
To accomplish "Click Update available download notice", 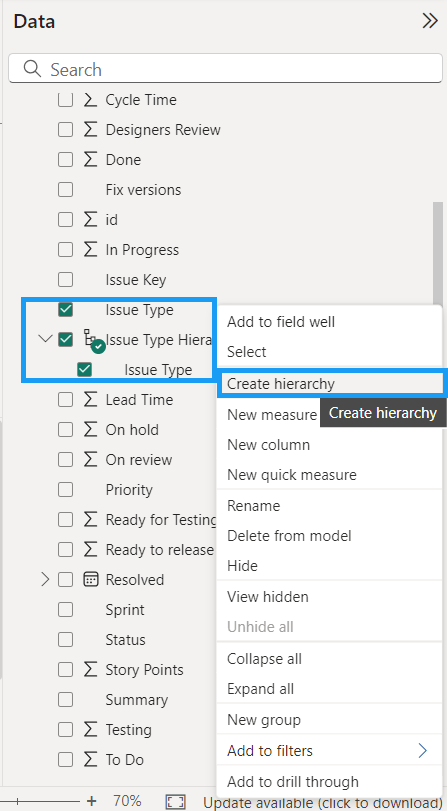I will (x=323, y=803).
